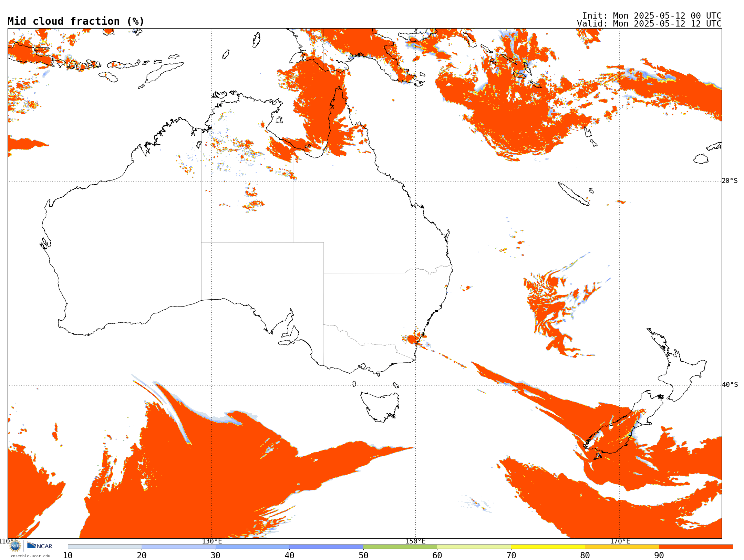
Task: Click the colorbar tick label 80
Action: (x=585, y=555)
